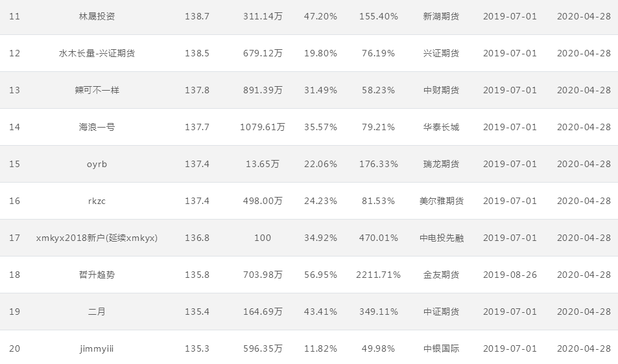The height and width of the screenshot is (364, 618).
Task: Click the 中银国际 company cell
Action: [x=441, y=348]
